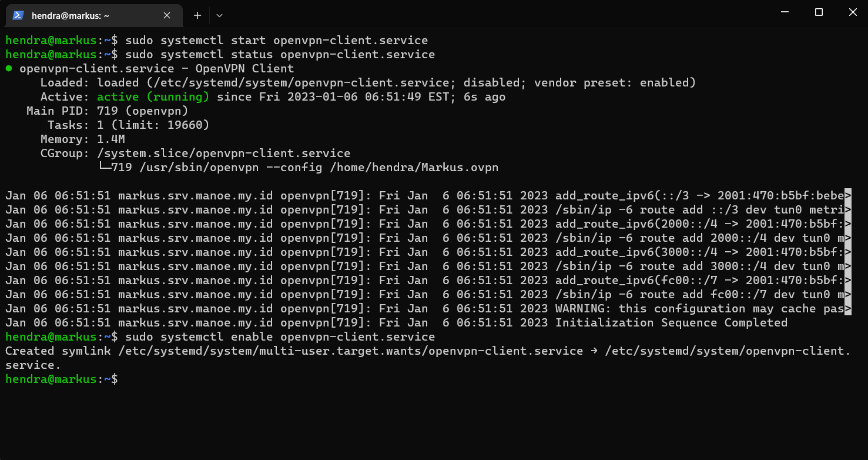Click the shell prompt on the last line

(59, 379)
